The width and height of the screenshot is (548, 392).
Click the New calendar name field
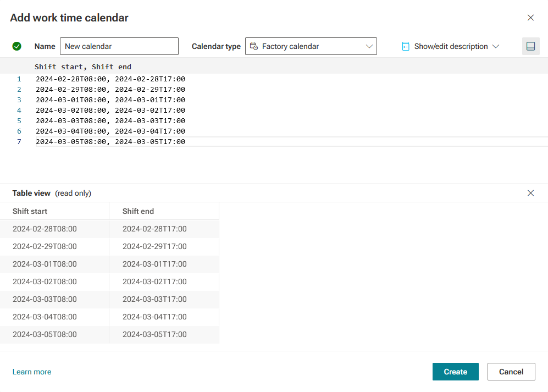click(119, 46)
